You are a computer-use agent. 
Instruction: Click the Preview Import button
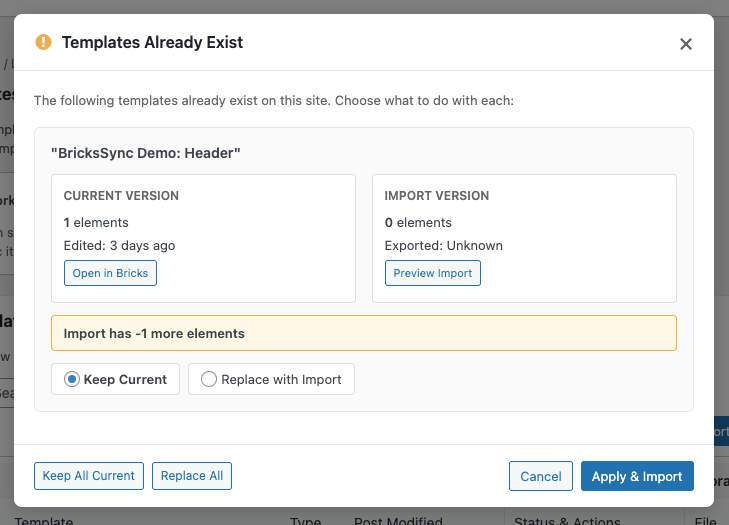click(432, 273)
